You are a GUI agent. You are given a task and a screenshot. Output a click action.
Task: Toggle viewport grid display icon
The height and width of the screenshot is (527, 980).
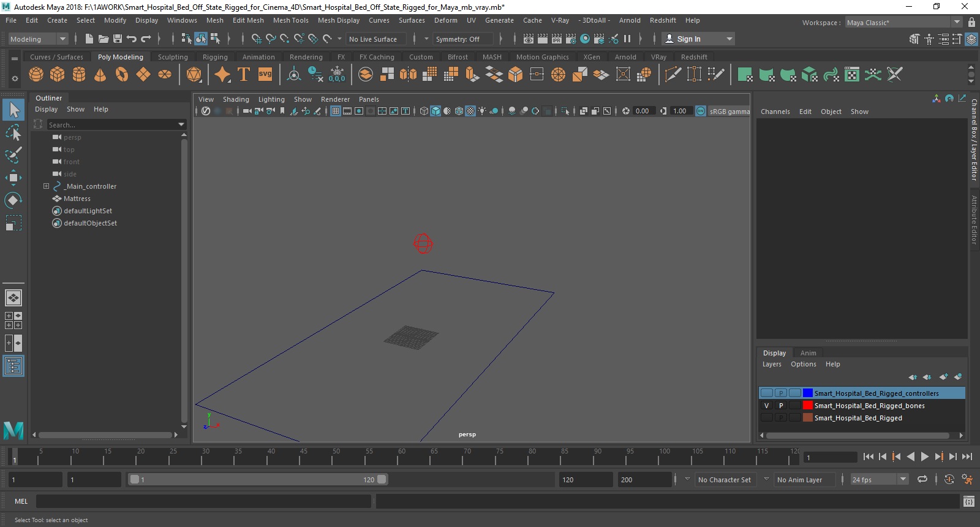(336, 111)
